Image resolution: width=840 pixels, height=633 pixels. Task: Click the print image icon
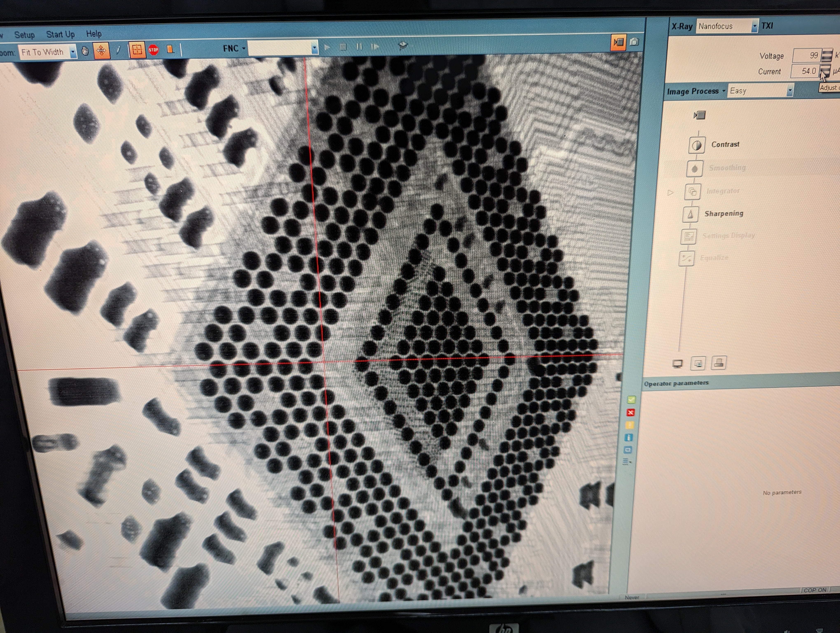(x=719, y=362)
